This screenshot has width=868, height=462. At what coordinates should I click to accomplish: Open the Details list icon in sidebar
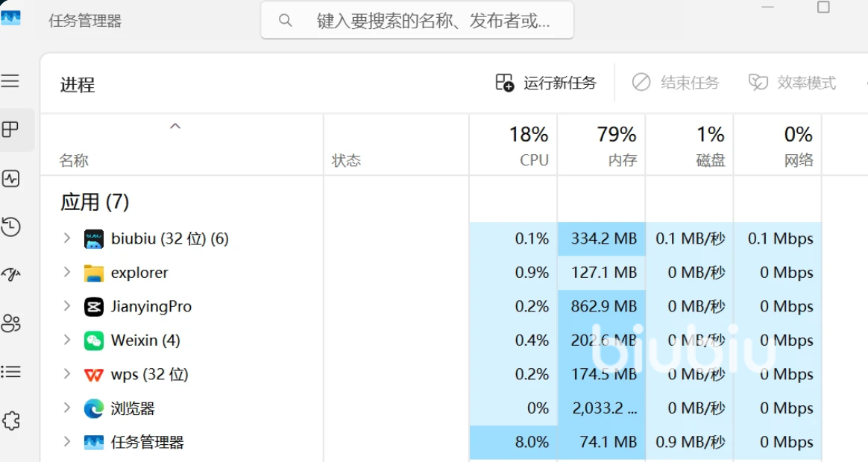coord(10,372)
